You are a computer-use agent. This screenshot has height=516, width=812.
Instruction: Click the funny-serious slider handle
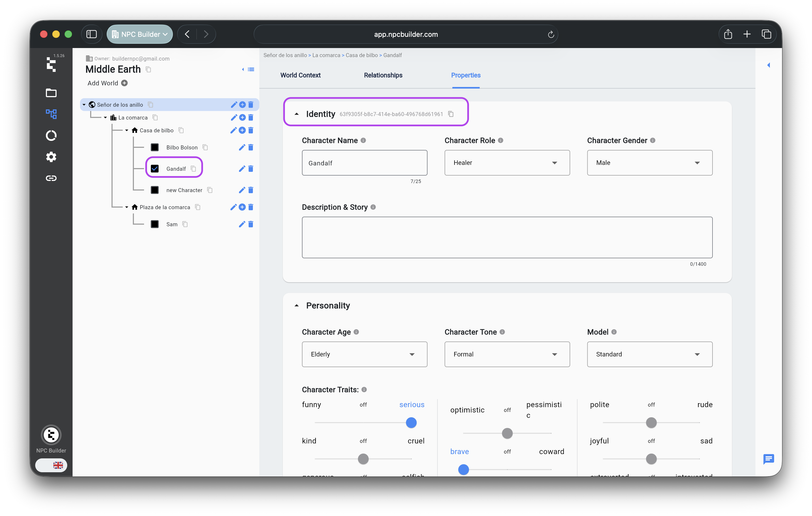click(x=411, y=423)
